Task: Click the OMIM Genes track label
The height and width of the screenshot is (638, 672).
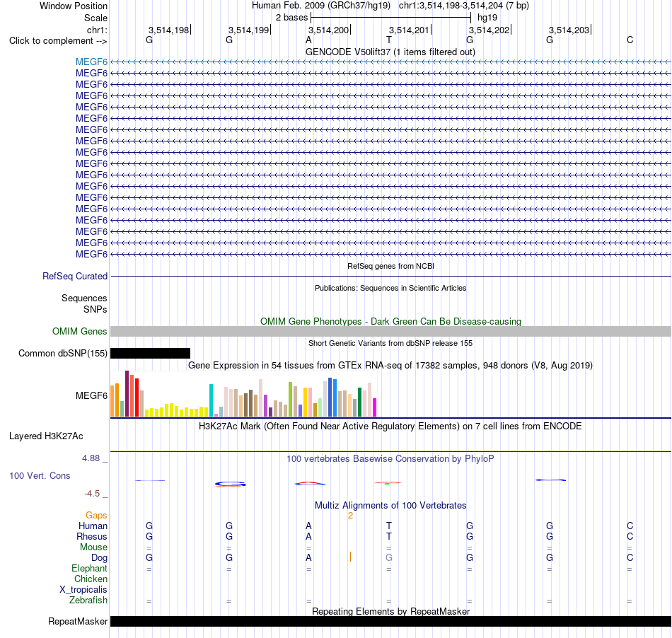Action: pos(80,331)
